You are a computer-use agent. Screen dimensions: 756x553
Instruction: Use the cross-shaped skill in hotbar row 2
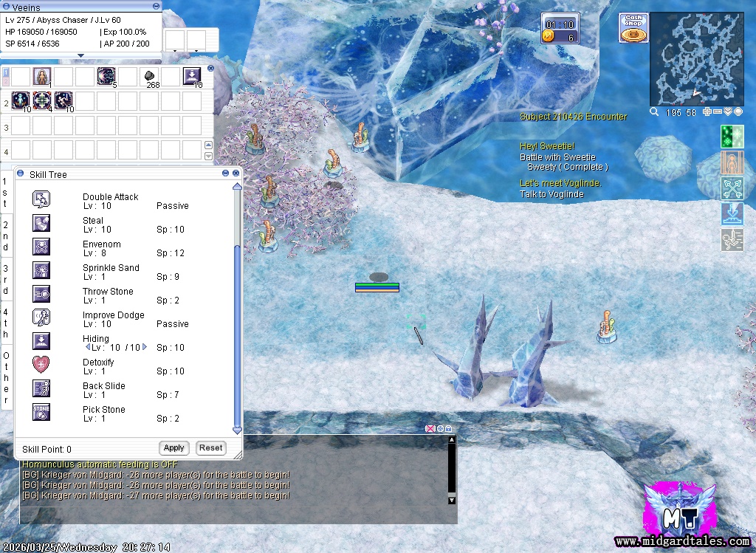(x=42, y=101)
